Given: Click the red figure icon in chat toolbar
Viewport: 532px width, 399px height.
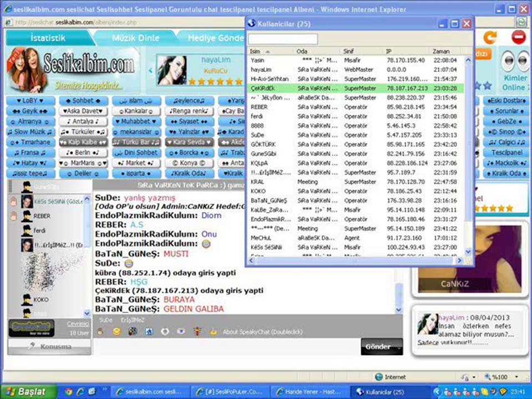Looking at the screenshot, I should click(x=197, y=331).
